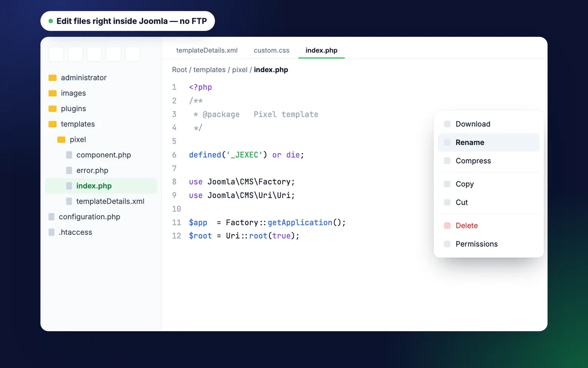The width and height of the screenshot is (588, 368).
Task: Click the "$app = Factory::getApplication();" line
Action: pos(268,222)
